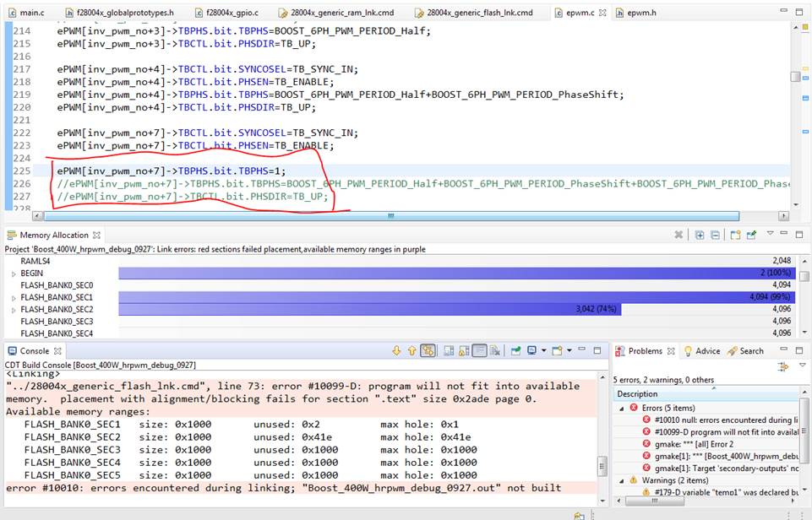Click the Open Console icon
This screenshot has width=812, height=520.
point(557,351)
